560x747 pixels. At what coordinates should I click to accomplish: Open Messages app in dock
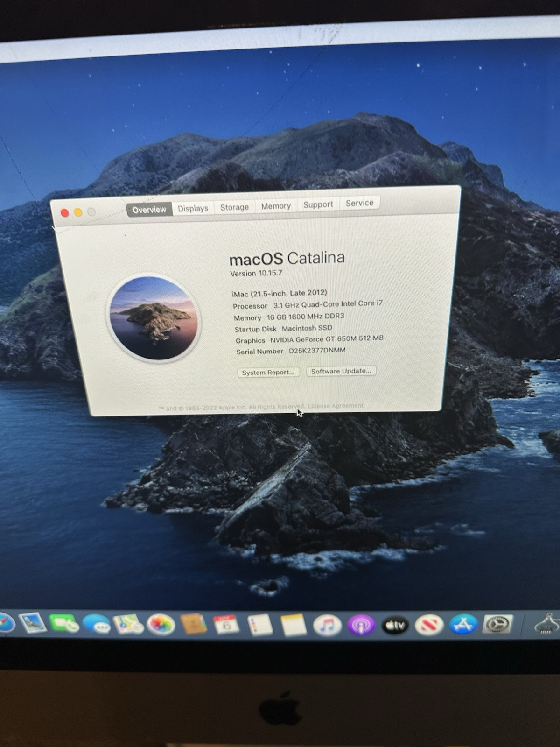click(97, 624)
